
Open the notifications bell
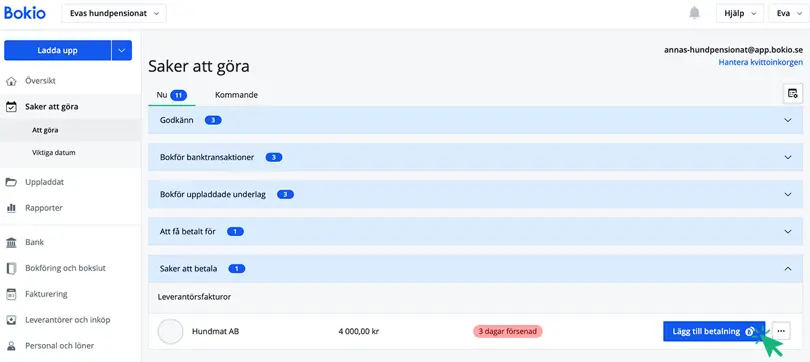(695, 13)
